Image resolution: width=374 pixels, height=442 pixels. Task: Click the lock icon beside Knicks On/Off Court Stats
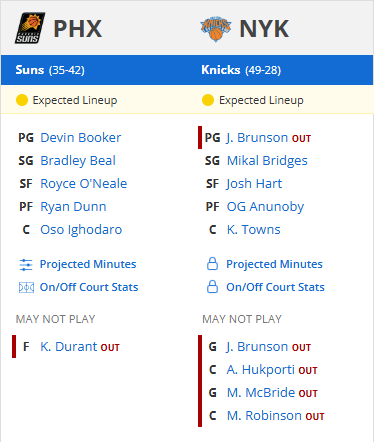[212, 287]
